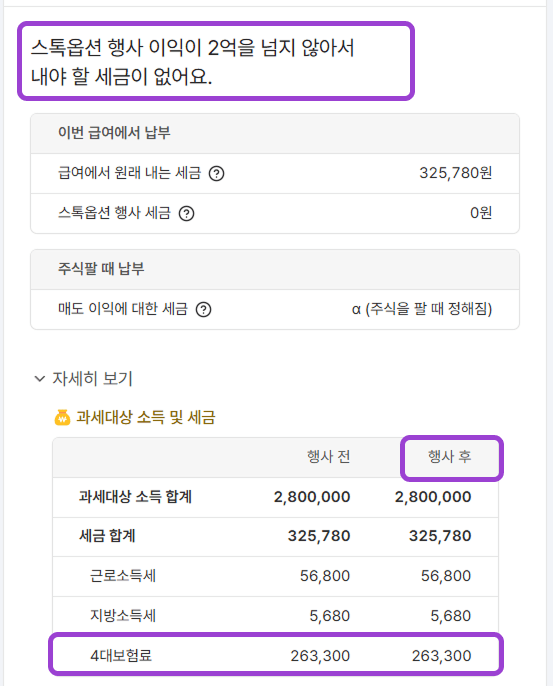Click the 근로소득세 row label
553x686 pixels.
(x=123, y=576)
